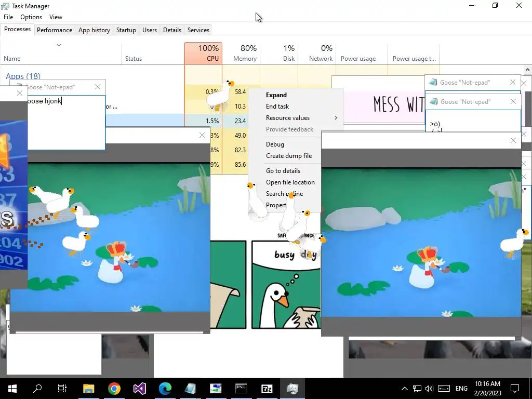
Task: Sort by the Name column header
Action: pyautogui.click(x=61, y=54)
